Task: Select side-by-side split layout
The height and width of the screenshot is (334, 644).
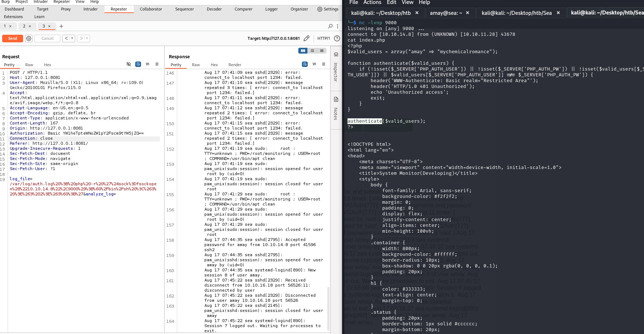Action: (x=303, y=51)
